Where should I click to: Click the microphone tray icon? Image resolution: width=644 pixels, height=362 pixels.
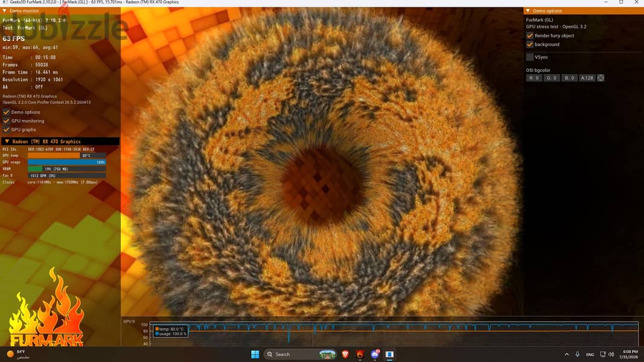coord(578,354)
